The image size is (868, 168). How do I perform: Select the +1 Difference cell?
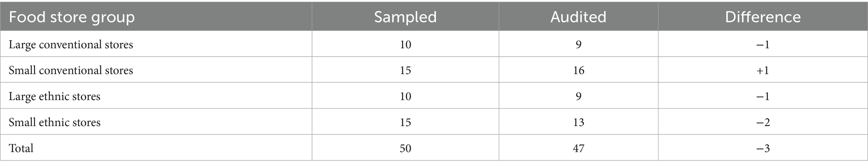click(763, 70)
